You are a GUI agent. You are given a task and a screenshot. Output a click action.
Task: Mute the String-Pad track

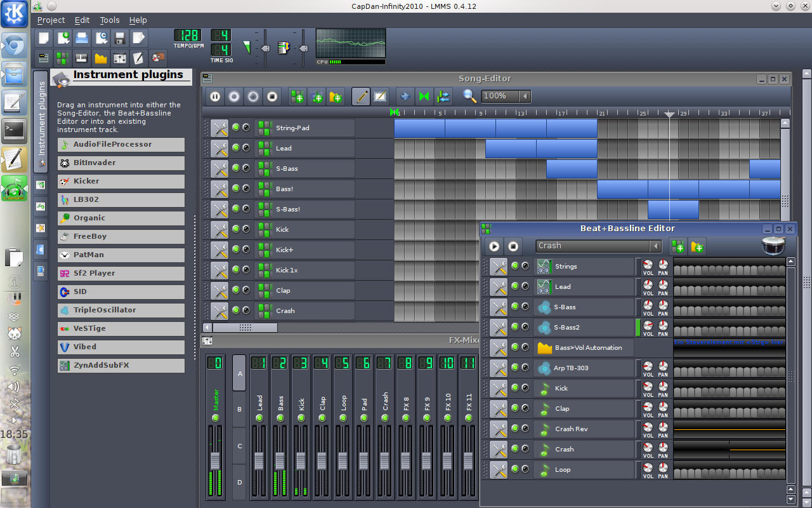coord(236,128)
